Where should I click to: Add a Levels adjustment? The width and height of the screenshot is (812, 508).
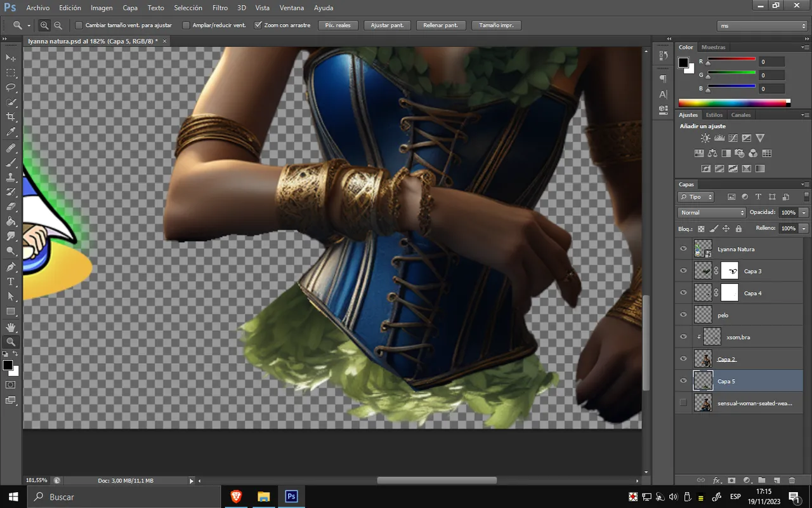click(x=719, y=138)
